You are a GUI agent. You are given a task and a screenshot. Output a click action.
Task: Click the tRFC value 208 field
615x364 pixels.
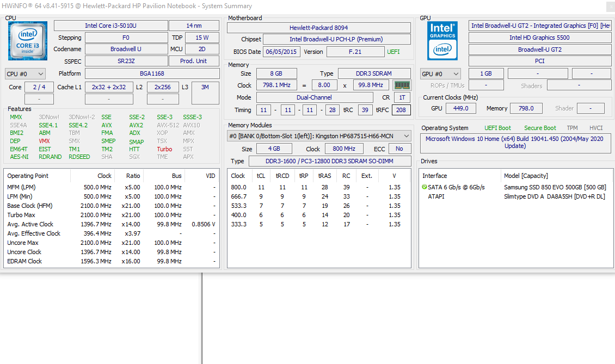[x=401, y=110]
